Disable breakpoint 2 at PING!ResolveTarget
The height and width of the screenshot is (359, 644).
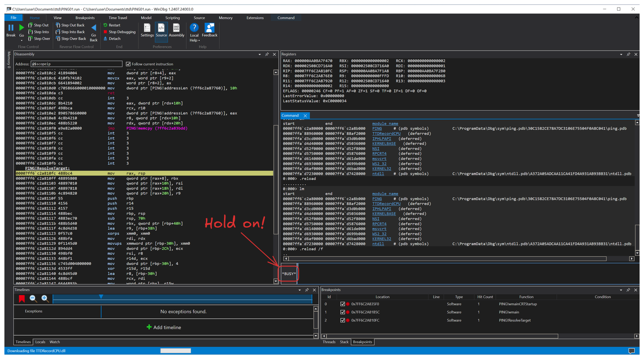tap(342, 320)
